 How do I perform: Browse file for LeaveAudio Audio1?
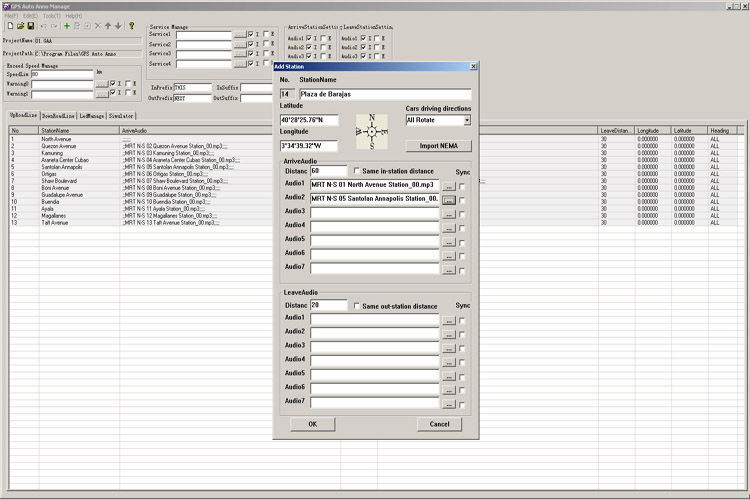(x=449, y=321)
